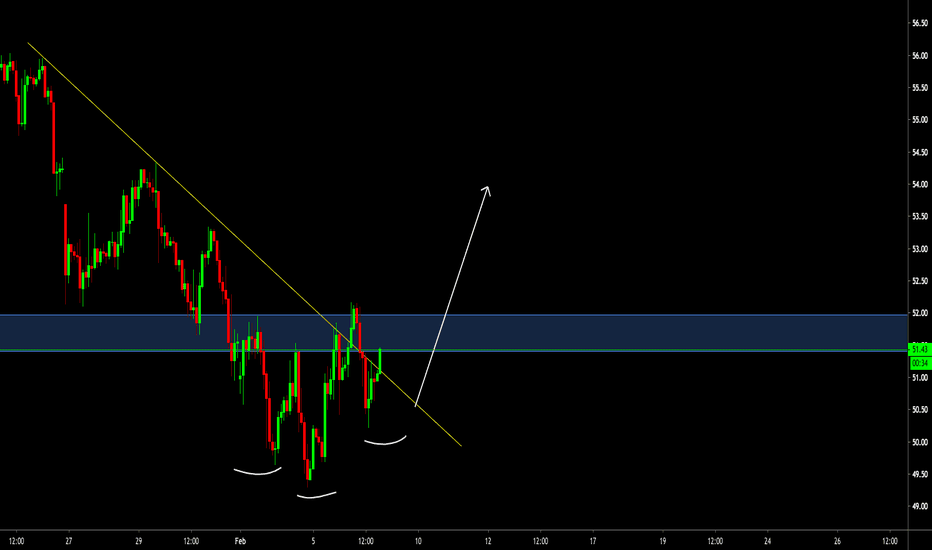932x550 pixels.
Task: Click the 27 date label on time axis
Action: pos(69,541)
